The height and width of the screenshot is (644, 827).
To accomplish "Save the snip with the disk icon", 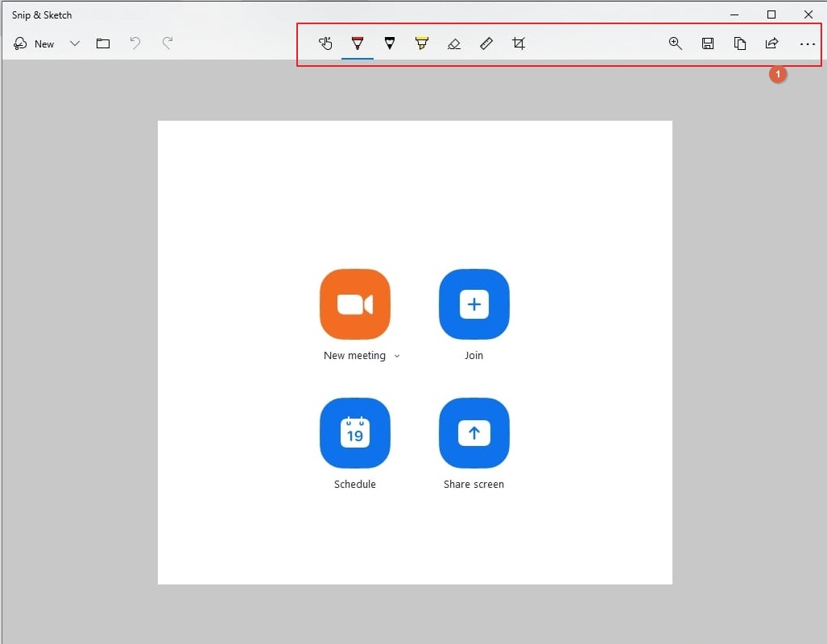I will click(x=708, y=43).
